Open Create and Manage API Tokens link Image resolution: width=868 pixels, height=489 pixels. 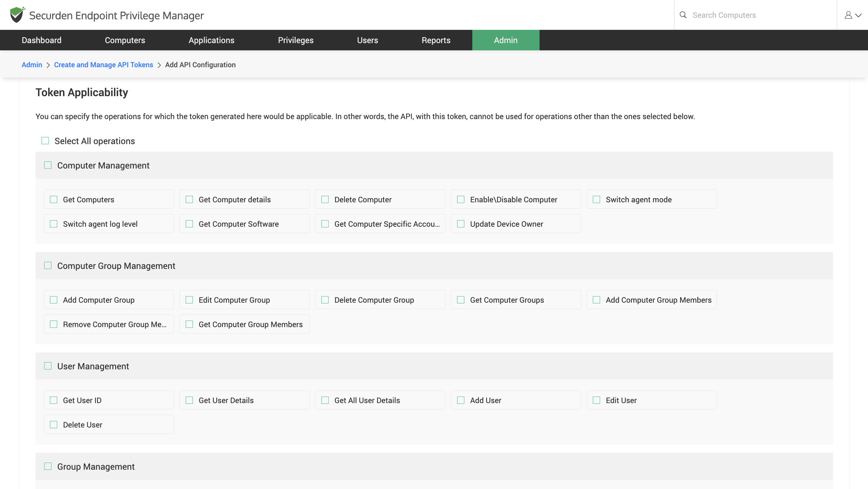tap(103, 65)
